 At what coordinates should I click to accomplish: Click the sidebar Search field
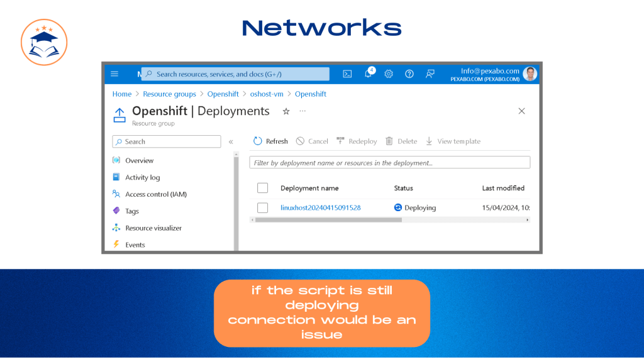click(166, 141)
